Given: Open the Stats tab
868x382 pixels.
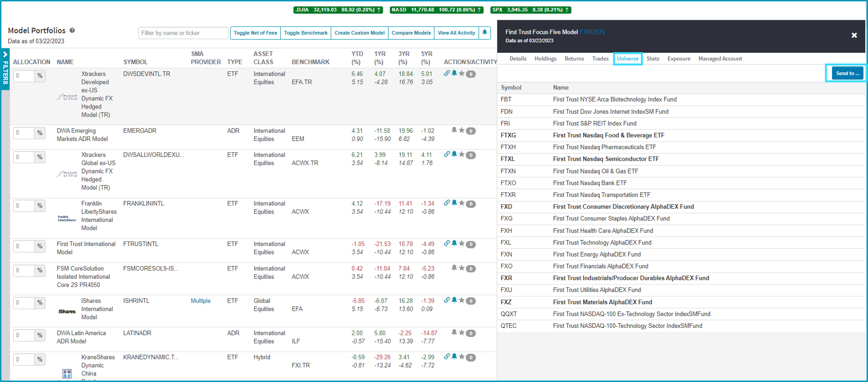Looking at the screenshot, I should click(653, 59).
